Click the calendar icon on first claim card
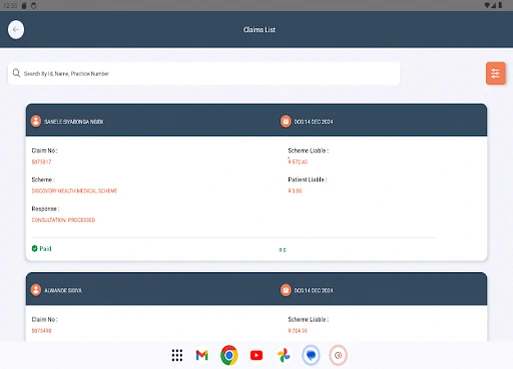Screen dimensions: 513x369 (285, 121)
